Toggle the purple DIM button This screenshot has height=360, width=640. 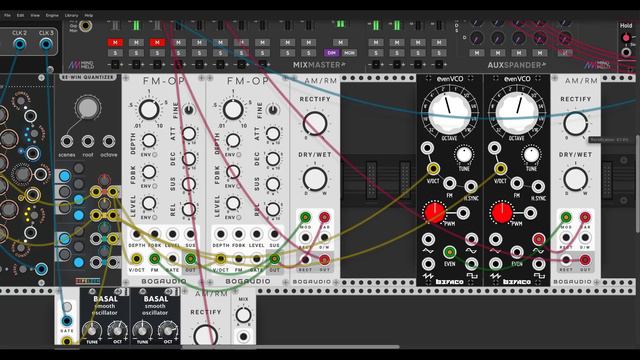tap(331, 53)
